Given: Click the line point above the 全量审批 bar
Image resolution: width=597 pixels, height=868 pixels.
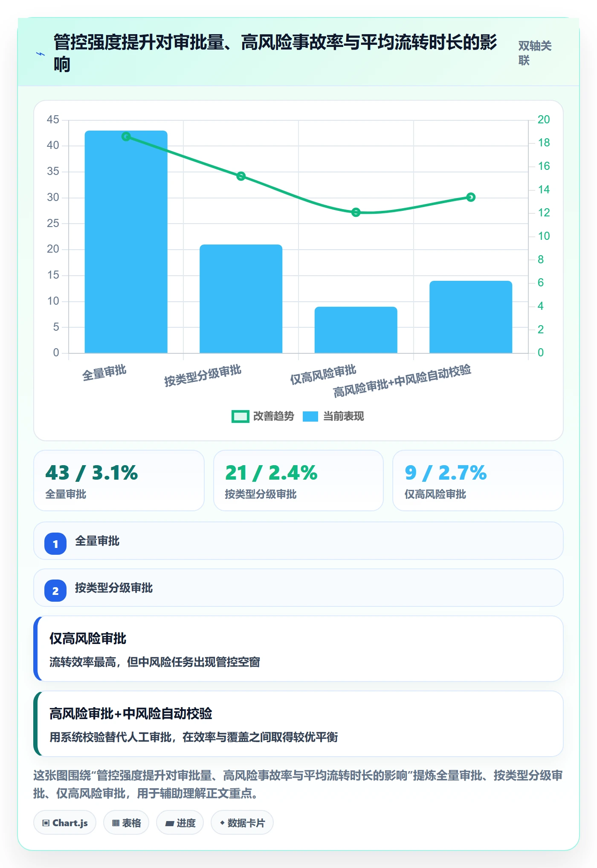Looking at the screenshot, I should point(126,137).
